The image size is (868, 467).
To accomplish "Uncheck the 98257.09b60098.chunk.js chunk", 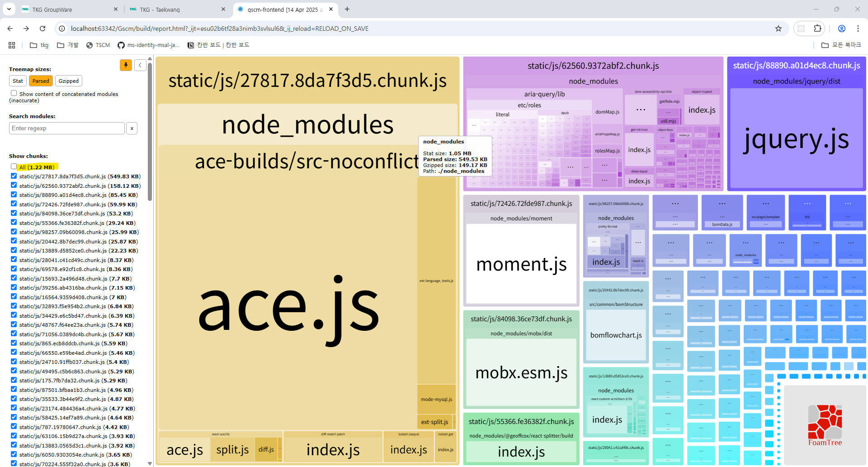I will [14, 232].
